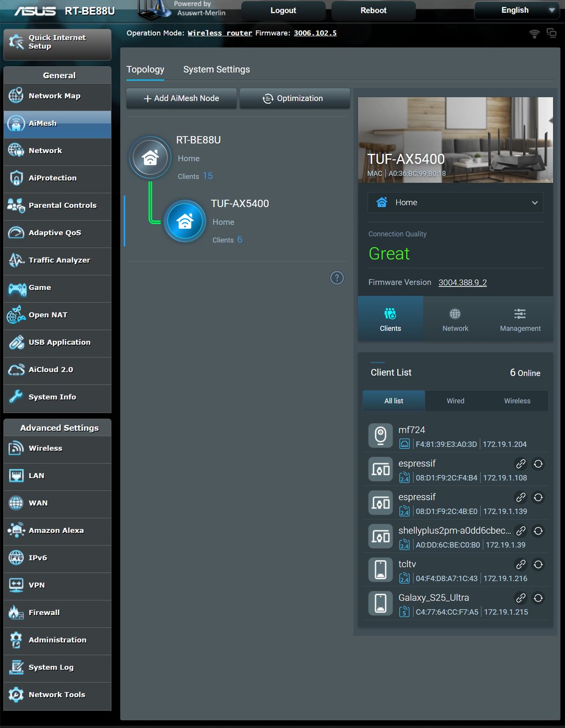The height and width of the screenshot is (728, 565).
Task: Open USB Application icon
Action: [x=16, y=342]
